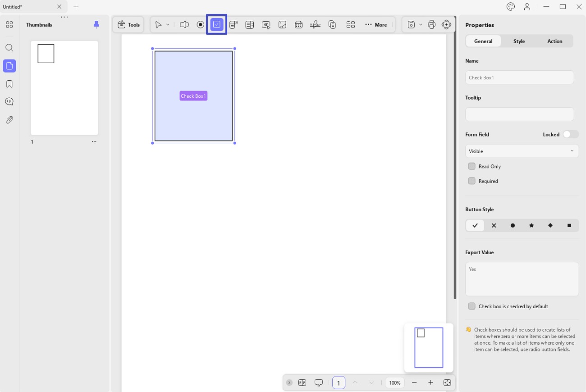Click the print icon in toolbar
This screenshot has height=392, width=586.
(x=431, y=25)
